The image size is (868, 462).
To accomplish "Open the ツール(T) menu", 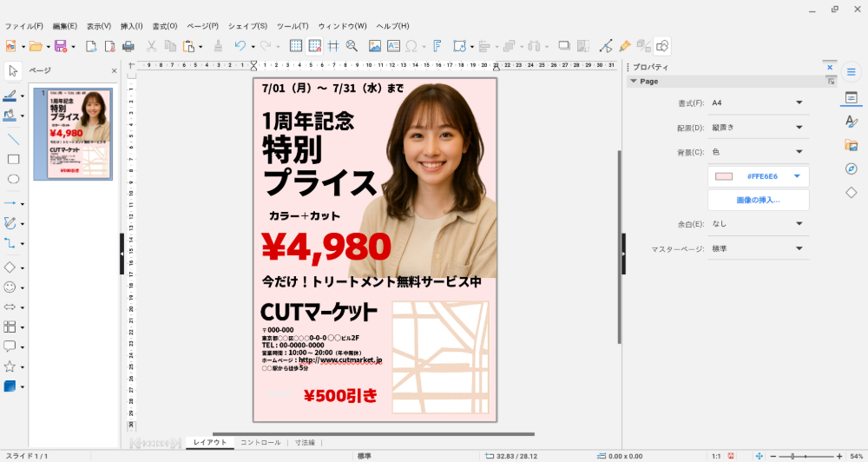I will point(293,26).
